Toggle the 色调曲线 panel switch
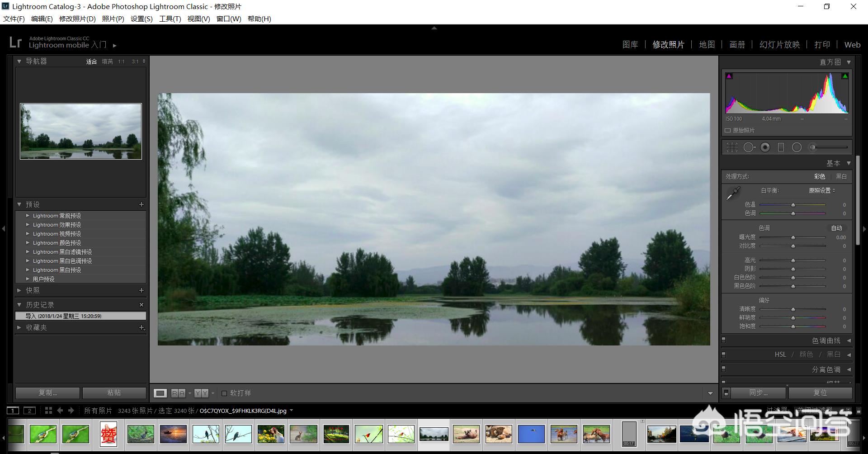The height and width of the screenshot is (454, 868). point(724,340)
